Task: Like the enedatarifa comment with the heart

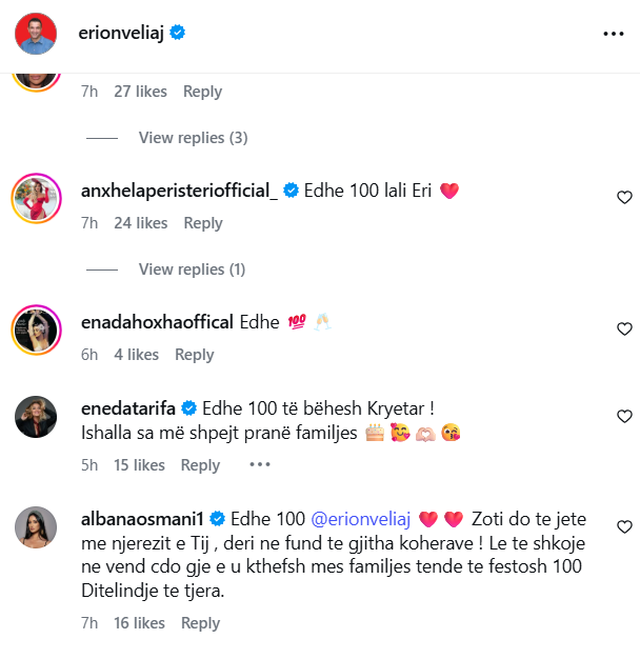Action: pos(624,416)
